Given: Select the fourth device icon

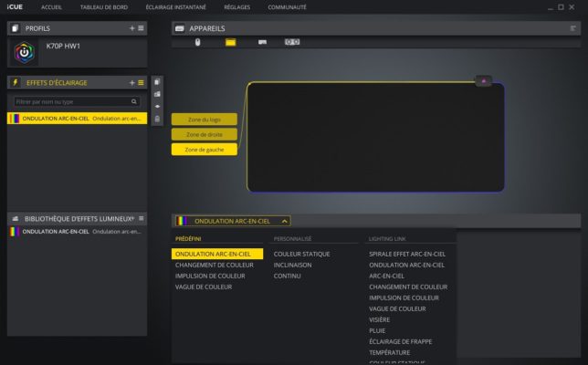Looking at the screenshot, I should point(292,42).
